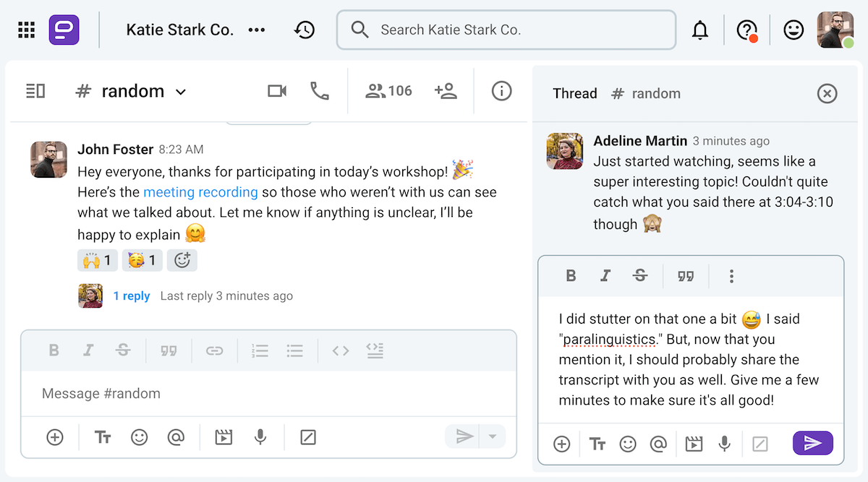Open the view history icon next to workspace name
This screenshot has width=868, height=482.
coord(305,30)
